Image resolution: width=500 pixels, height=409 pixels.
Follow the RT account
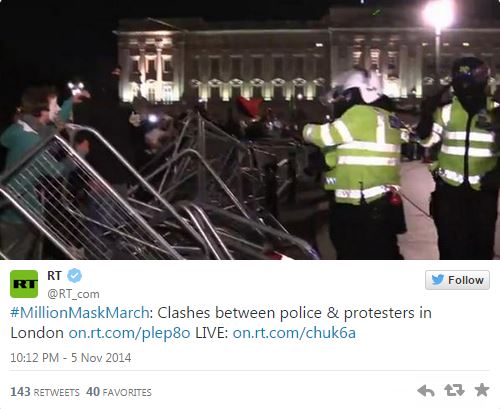(x=457, y=280)
